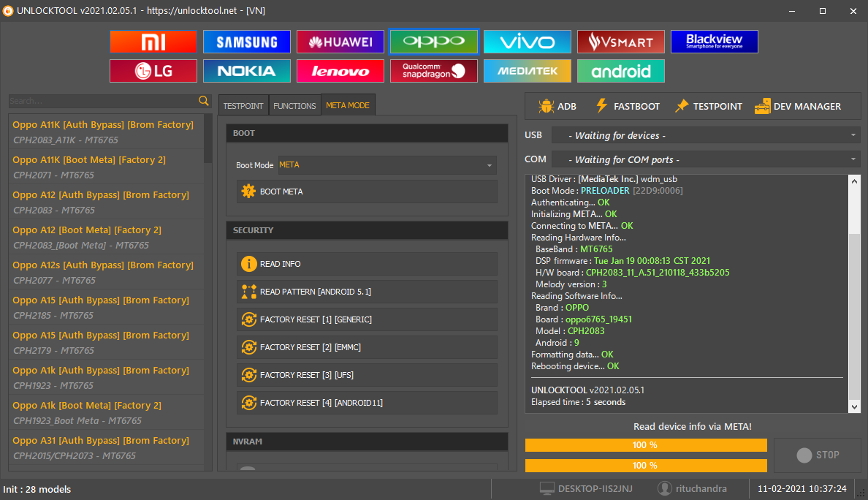Click the upper 100% progress bar
This screenshot has width=868, height=500.
[x=646, y=445]
